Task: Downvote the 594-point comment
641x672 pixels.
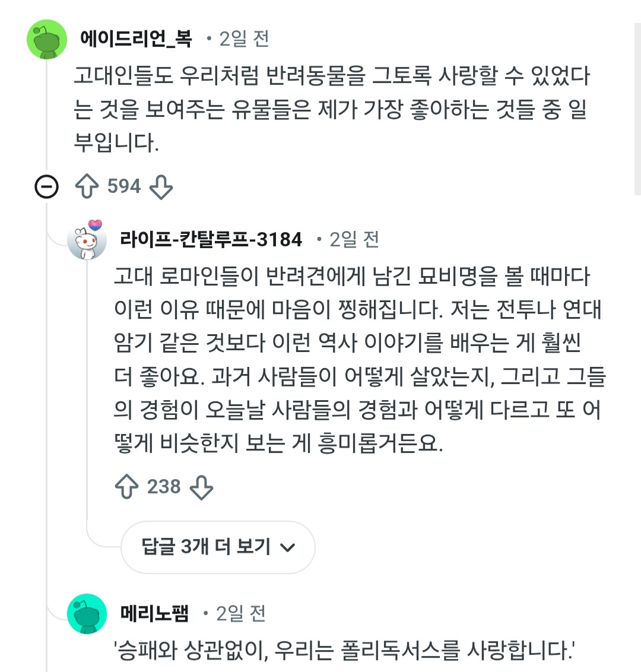Action: [x=160, y=186]
